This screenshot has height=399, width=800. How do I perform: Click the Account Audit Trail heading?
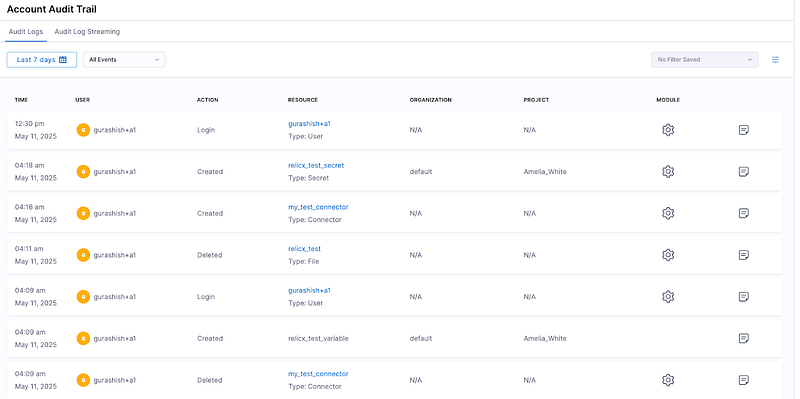coord(52,9)
